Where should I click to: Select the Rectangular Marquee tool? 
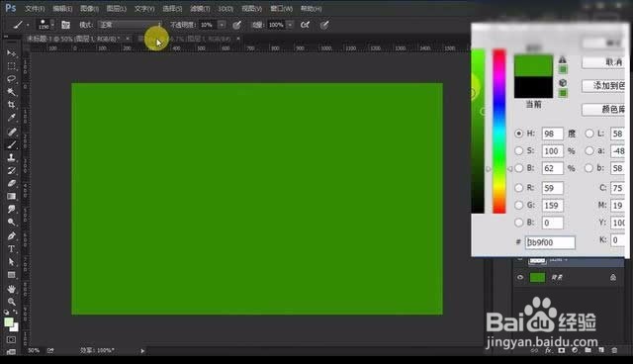point(11,66)
